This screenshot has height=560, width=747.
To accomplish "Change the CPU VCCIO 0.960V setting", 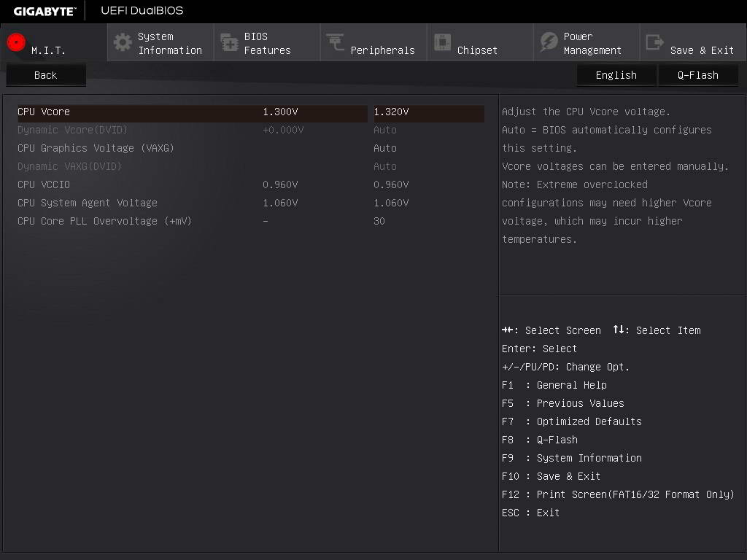I will (x=391, y=184).
